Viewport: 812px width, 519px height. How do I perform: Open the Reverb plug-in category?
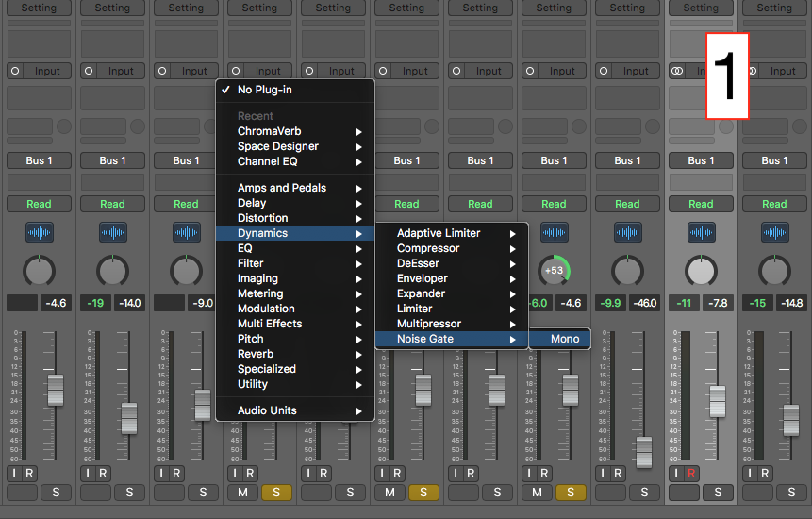click(294, 354)
